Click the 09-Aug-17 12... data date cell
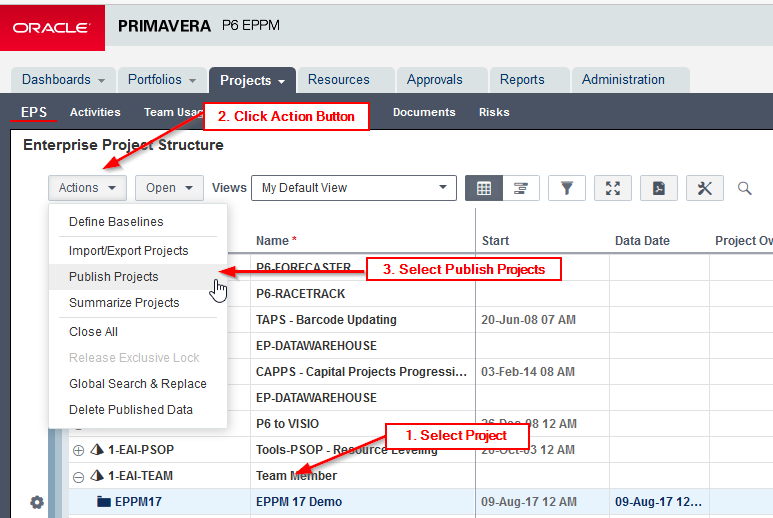Viewport: 773px width, 518px height. (659, 502)
